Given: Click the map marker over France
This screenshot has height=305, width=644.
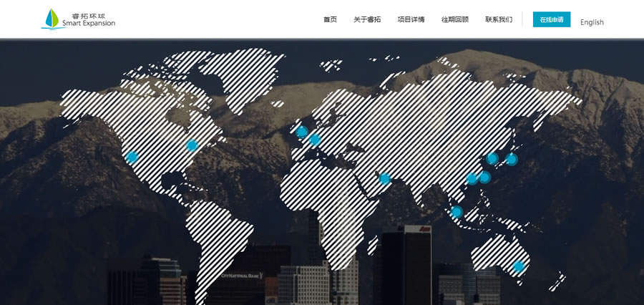Looking at the screenshot, I should (314, 140).
